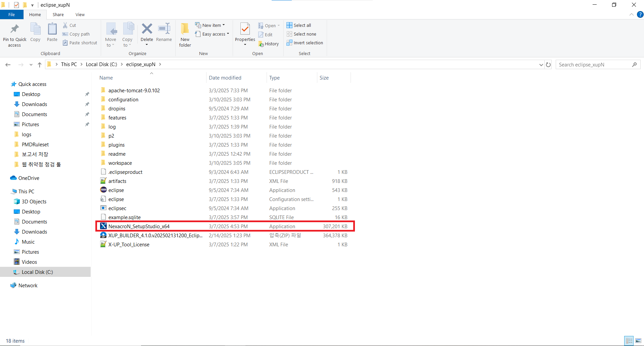
Task: Click the Up arrow navigation icon
Action: (x=40, y=65)
